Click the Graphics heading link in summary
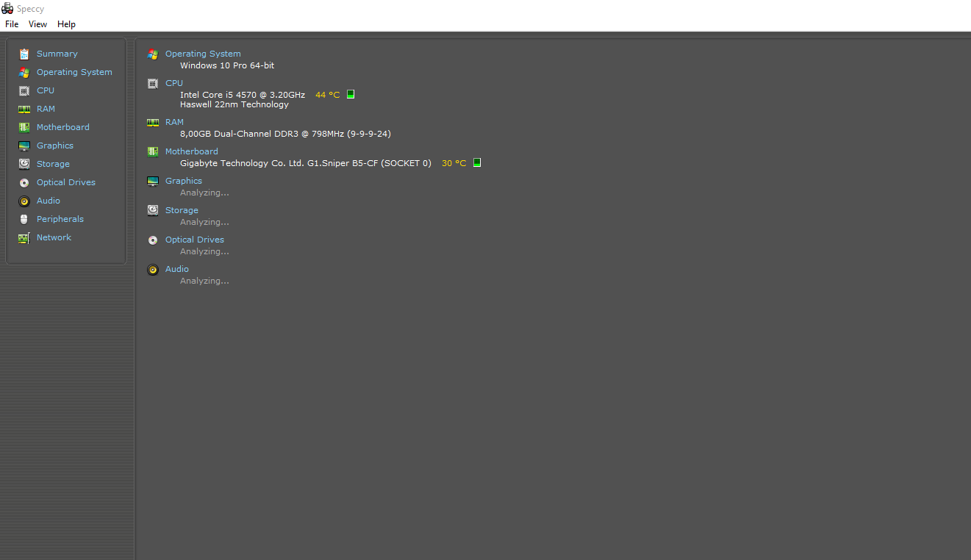This screenshot has width=971, height=560. click(x=184, y=181)
